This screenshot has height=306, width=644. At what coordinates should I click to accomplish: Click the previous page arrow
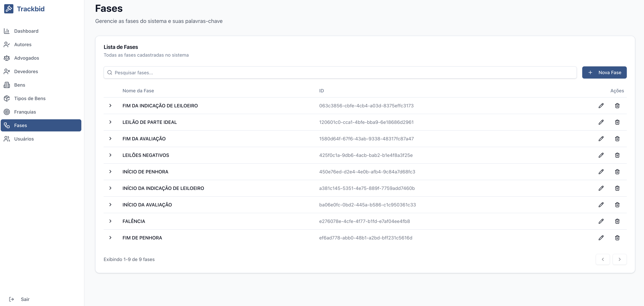(x=603, y=259)
